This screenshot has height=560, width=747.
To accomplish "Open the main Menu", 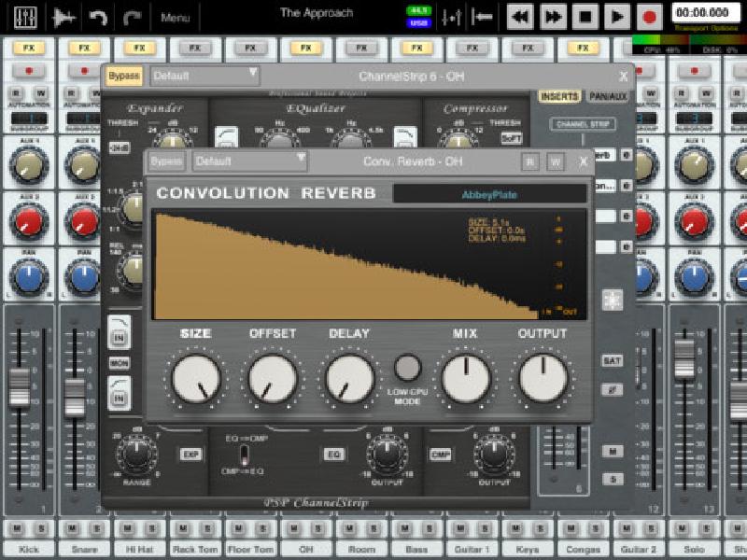I will click(175, 18).
